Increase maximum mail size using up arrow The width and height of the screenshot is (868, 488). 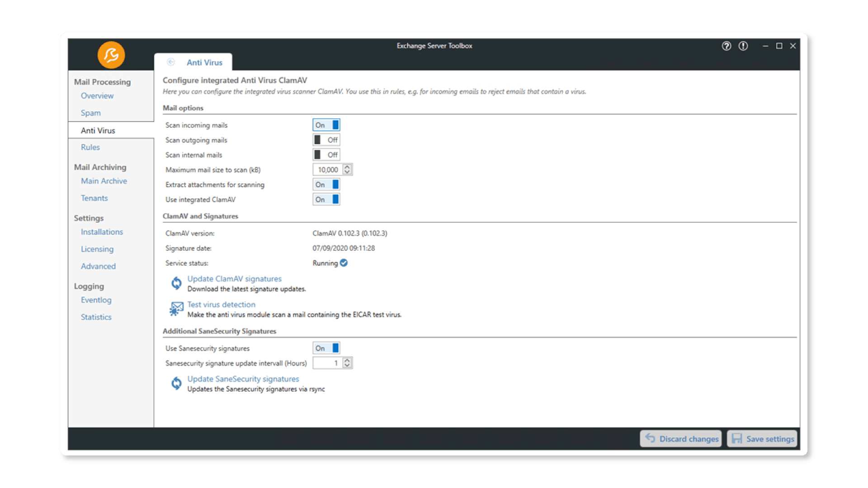pos(347,167)
